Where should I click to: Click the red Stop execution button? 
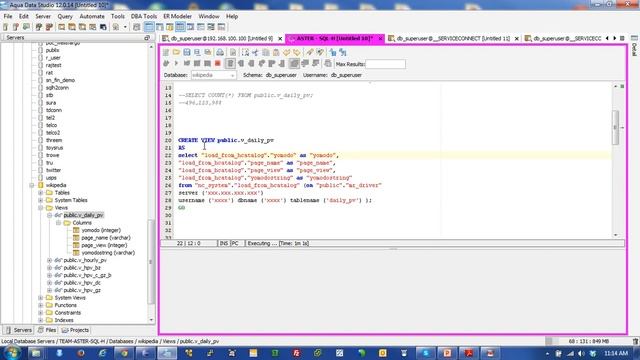[x=218, y=64]
